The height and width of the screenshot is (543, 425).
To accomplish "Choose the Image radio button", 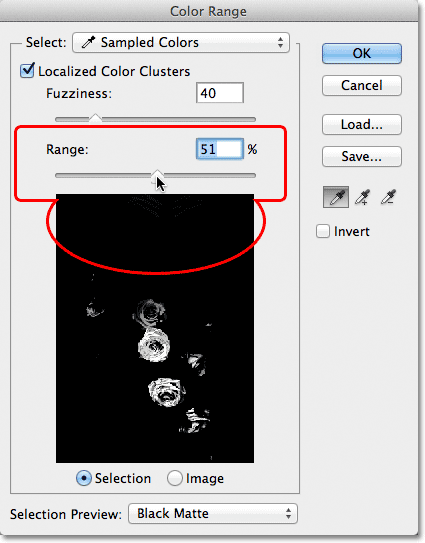I will [174, 478].
